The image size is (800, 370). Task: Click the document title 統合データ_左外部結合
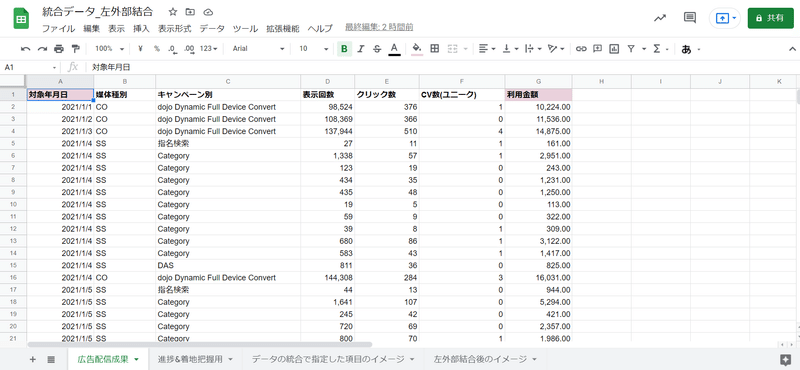(97, 12)
